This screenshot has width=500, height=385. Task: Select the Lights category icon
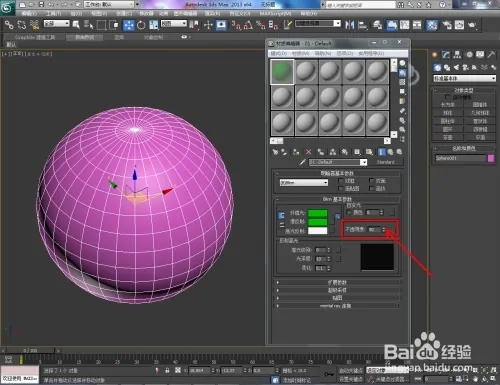pyautogui.click(x=456, y=68)
